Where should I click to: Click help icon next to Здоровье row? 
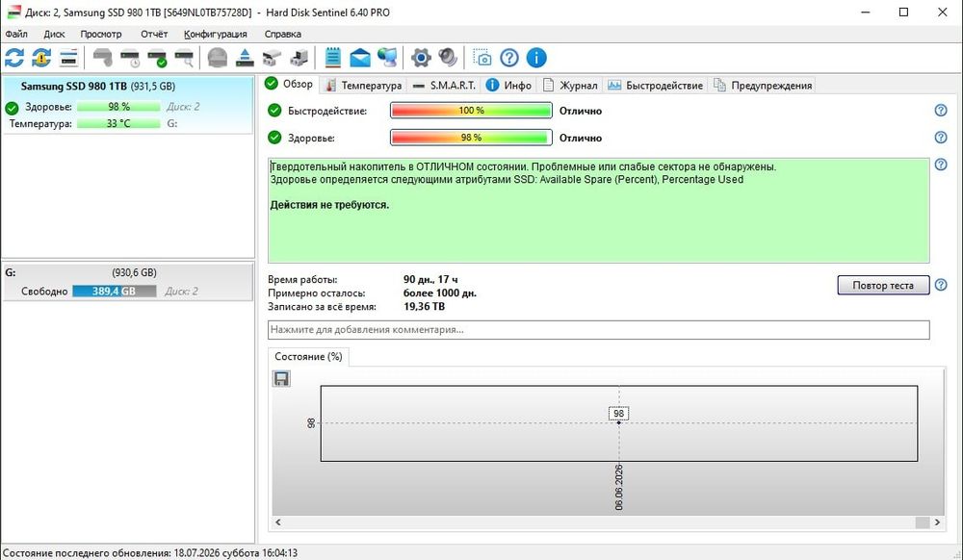pos(940,138)
